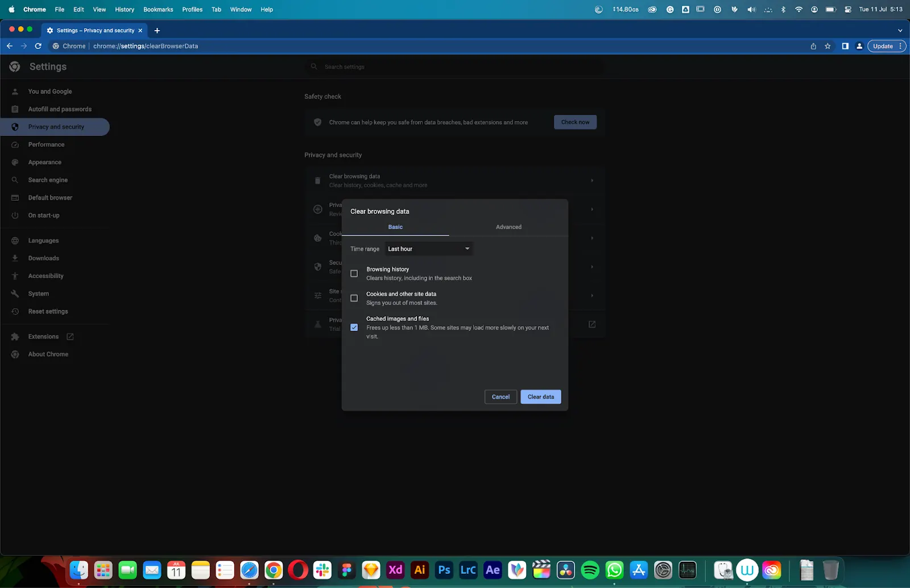Open After Effects from the dock
Image resolution: width=910 pixels, height=588 pixels.
493,570
